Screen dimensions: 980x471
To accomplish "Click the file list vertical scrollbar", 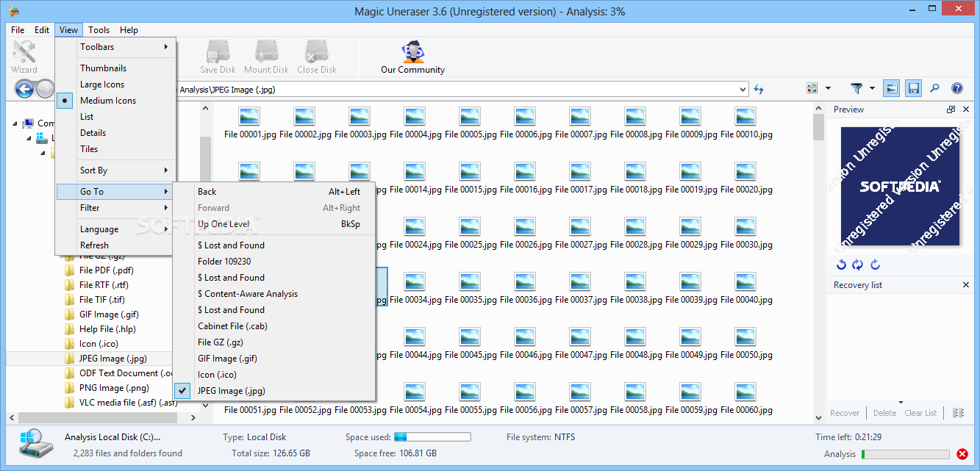I will pos(818,262).
